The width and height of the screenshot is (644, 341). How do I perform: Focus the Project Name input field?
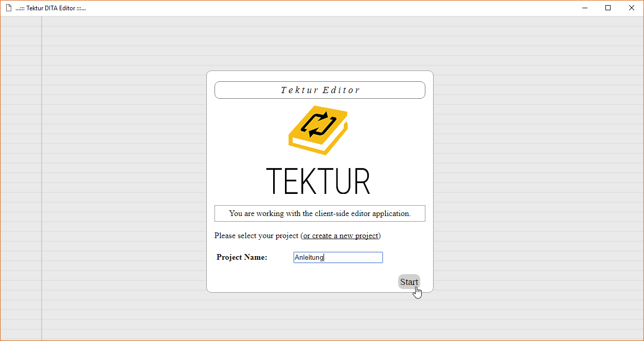pyautogui.click(x=338, y=257)
